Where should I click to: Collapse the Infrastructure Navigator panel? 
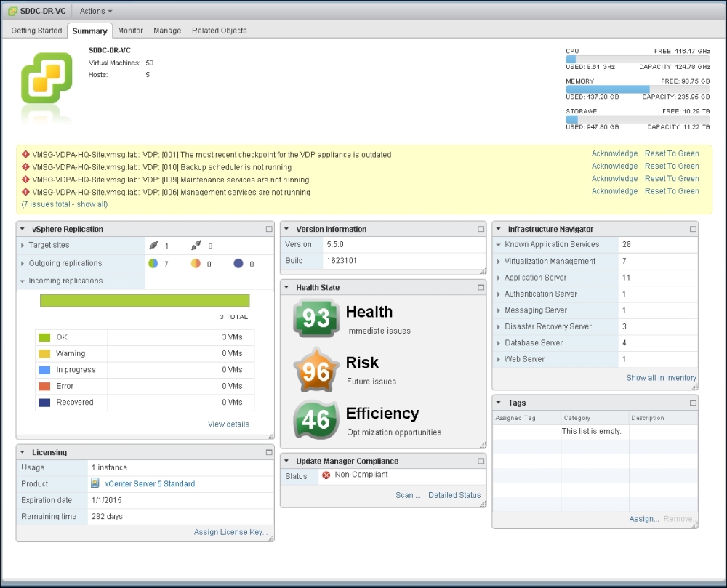pyautogui.click(x=499, y=229)
